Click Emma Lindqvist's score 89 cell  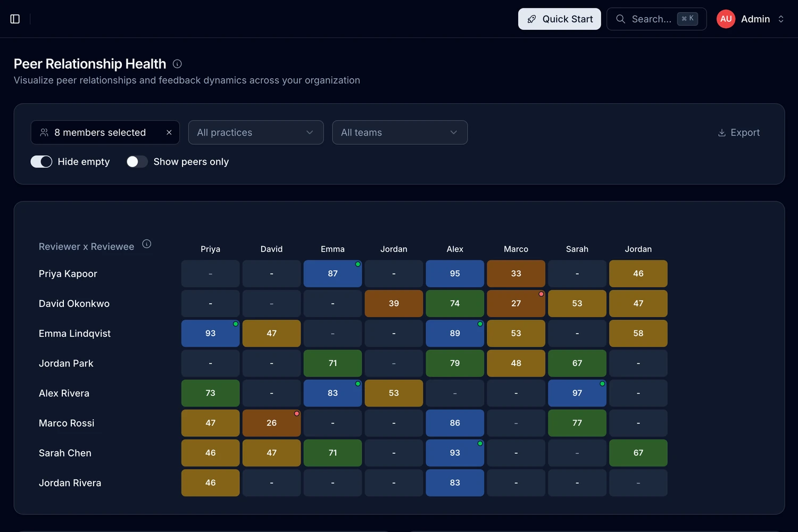coord(455,333)
